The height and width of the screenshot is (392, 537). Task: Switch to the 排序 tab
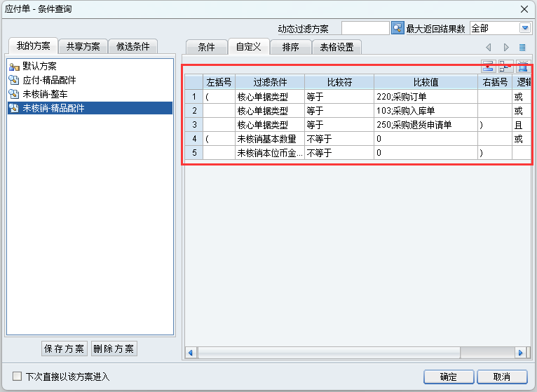(x=291, y=47)
